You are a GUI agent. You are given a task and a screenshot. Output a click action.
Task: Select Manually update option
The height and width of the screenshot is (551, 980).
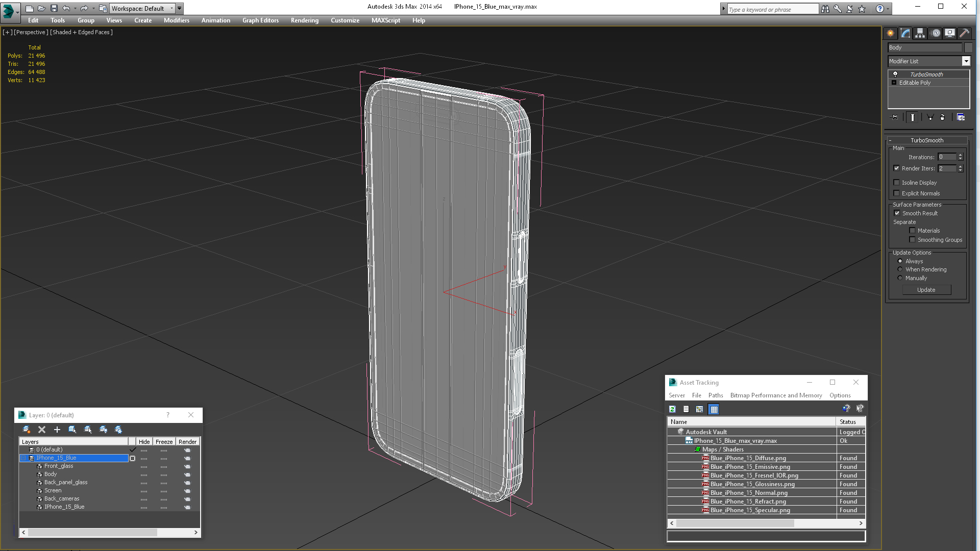click(x=900, y=278)
